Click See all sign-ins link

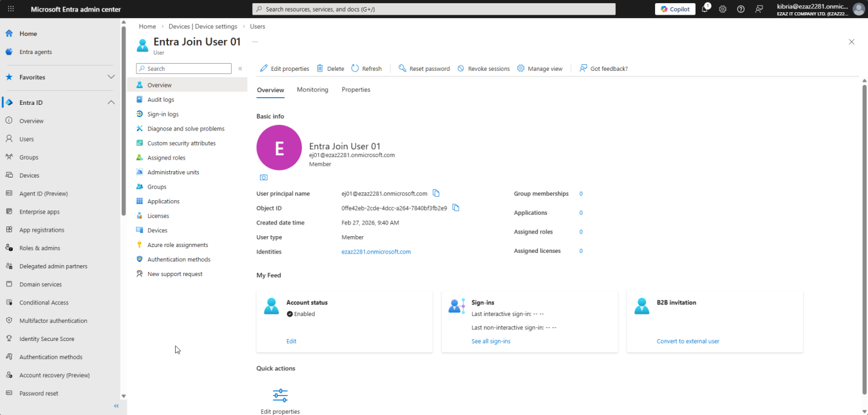491,341
